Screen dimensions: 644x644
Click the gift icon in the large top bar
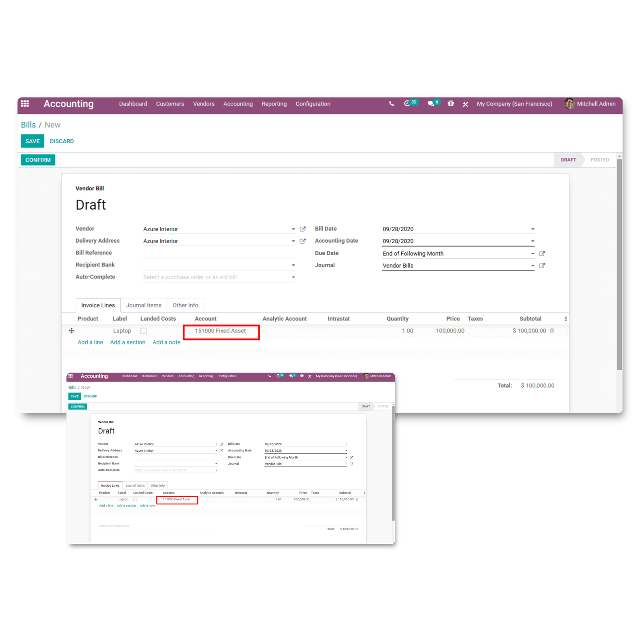[x=451, y=104]
